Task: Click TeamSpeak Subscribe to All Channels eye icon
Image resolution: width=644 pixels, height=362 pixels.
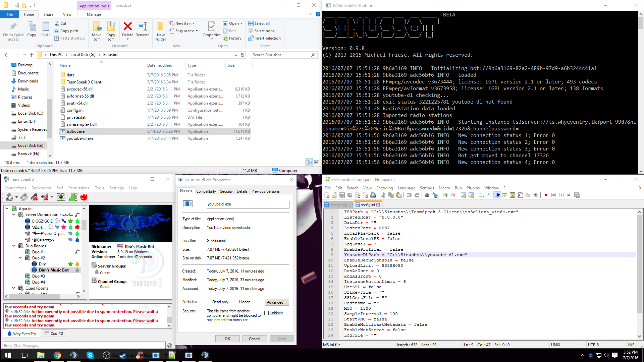Action: pyautogui.click(x=61, y=197)
